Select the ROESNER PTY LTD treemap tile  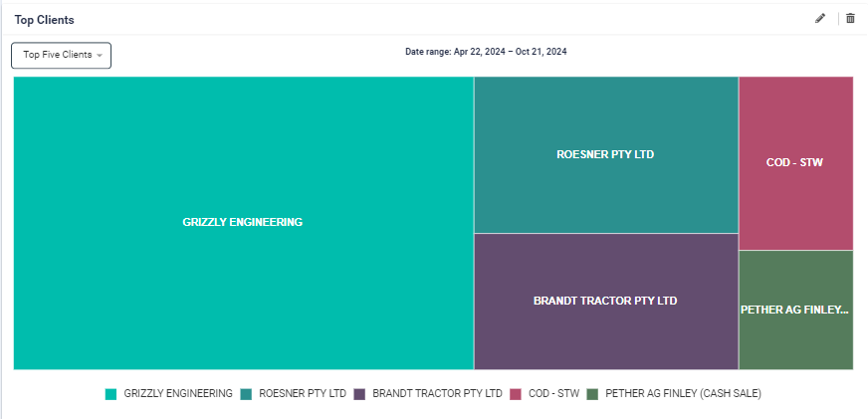[x=605, y=154]
